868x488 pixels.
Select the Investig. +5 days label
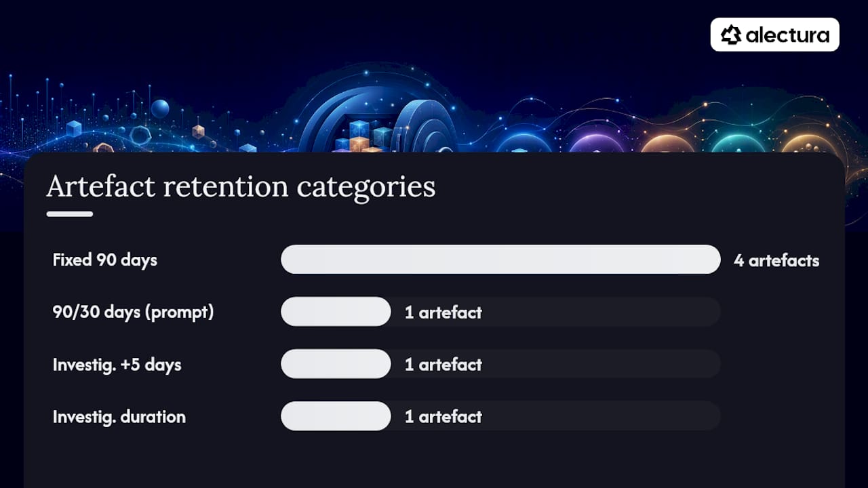click(117, 365)
